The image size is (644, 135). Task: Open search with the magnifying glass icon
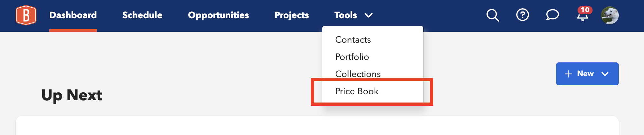tap(492, 15)
